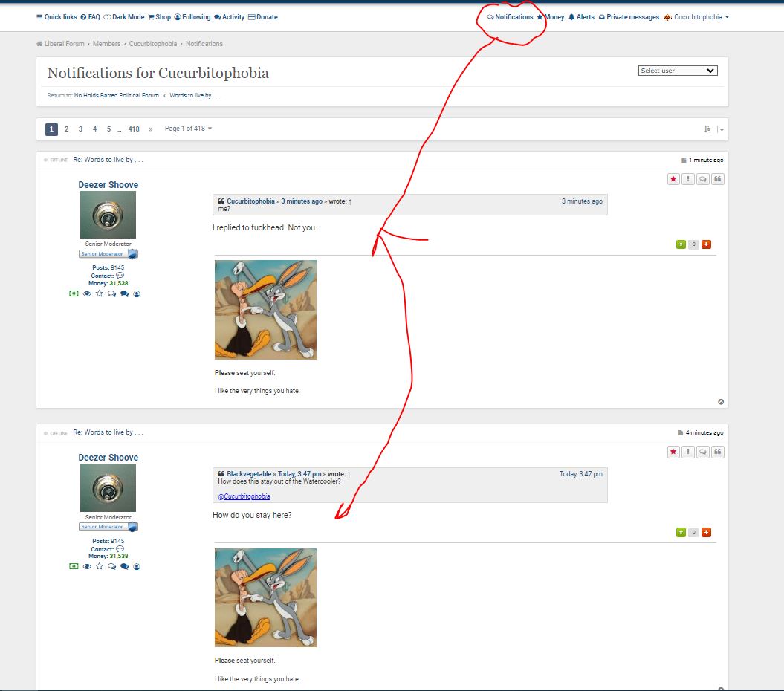Click home icon beside Liberal Forum breadcrumb
Screen dimensions: 784x691
pos(39,44)
